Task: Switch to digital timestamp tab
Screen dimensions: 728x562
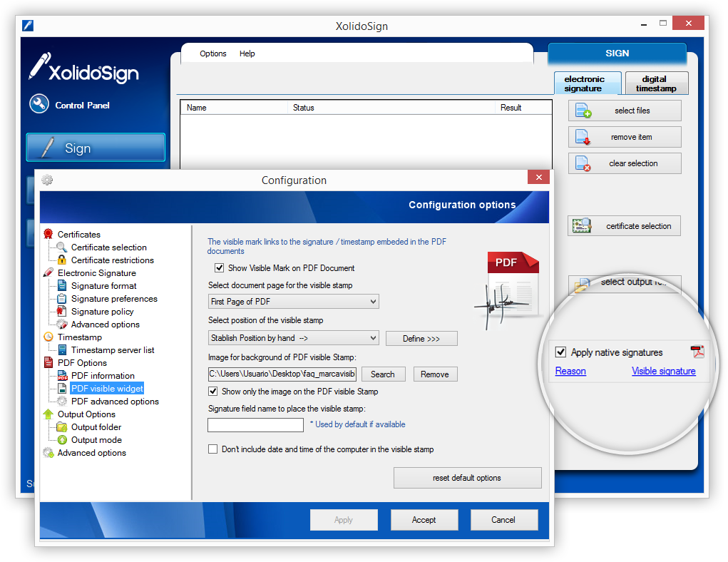Action: click(657, 83)
